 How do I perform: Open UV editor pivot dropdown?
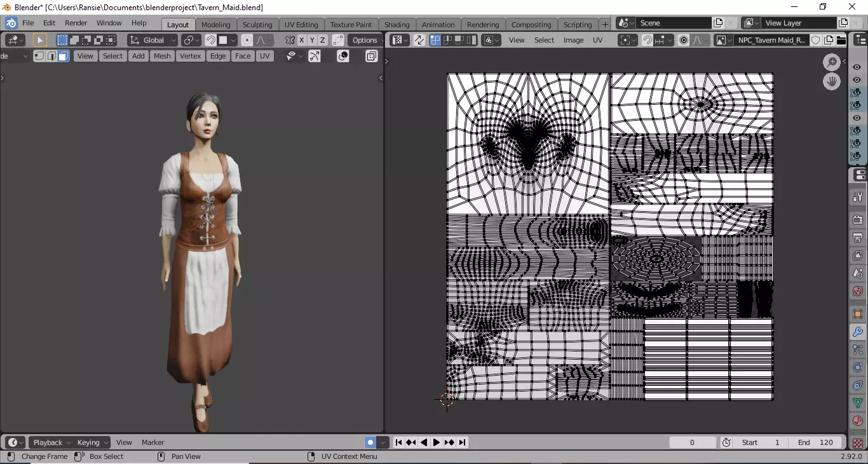point(628,40)
